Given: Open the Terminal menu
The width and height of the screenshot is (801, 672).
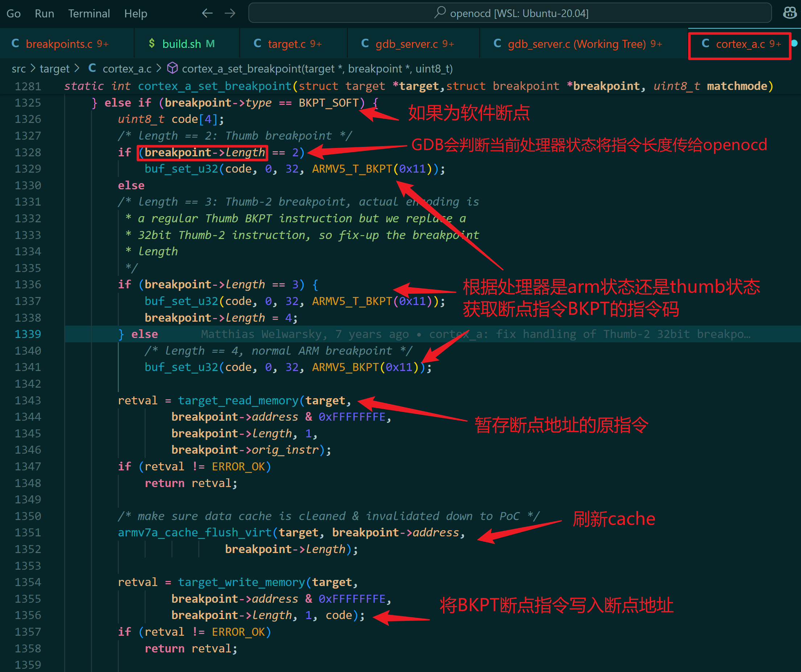Looking at the screenshot, I should pos(89,13).
